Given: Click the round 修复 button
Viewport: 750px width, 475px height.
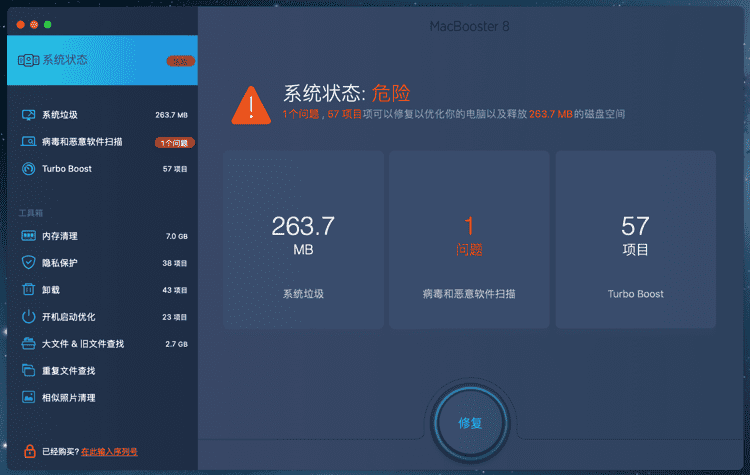Looking at the screenshot, I should (470, 423).
